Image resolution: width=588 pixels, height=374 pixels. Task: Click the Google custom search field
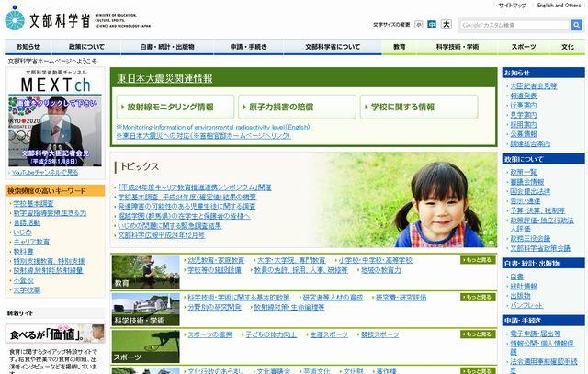click(514, 25)
